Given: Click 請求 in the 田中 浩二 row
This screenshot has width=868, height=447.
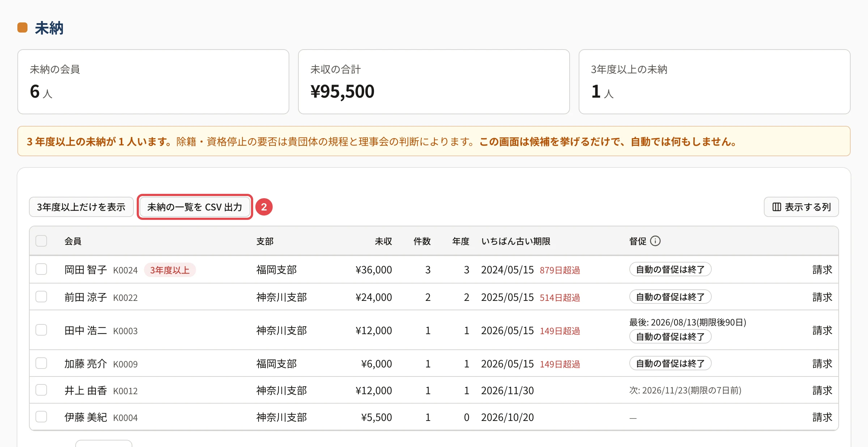Looking at the screenshot, I should pos(822,331).
